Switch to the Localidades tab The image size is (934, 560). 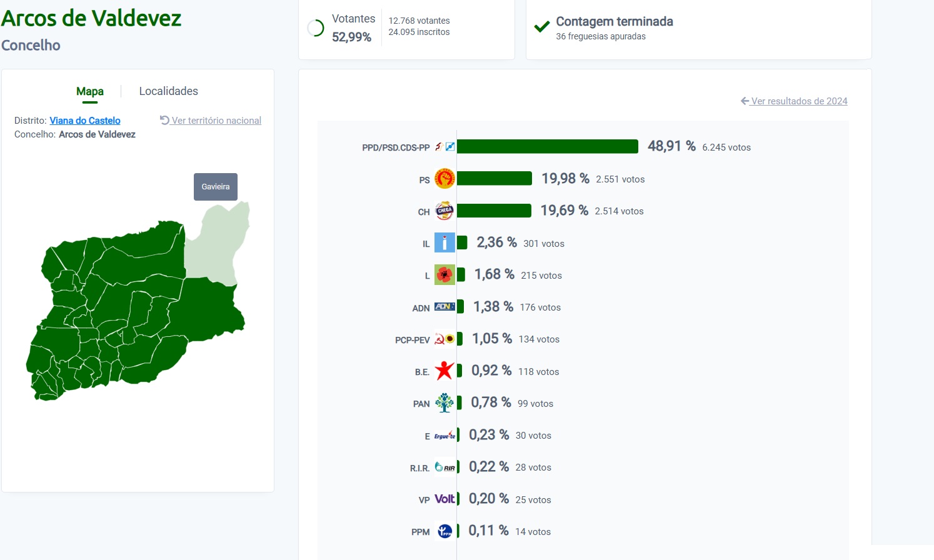[169, 91]
